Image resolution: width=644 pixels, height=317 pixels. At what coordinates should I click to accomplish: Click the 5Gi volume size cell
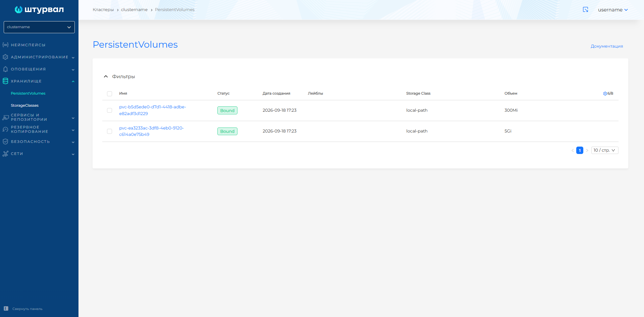click(508, 131)
